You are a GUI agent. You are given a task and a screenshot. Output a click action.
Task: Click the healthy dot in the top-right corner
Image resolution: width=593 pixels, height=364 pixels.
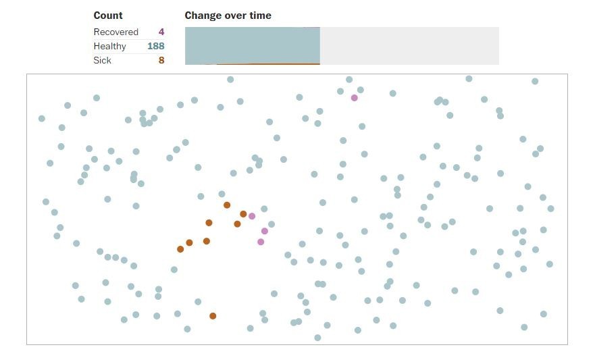pos(535,81)
